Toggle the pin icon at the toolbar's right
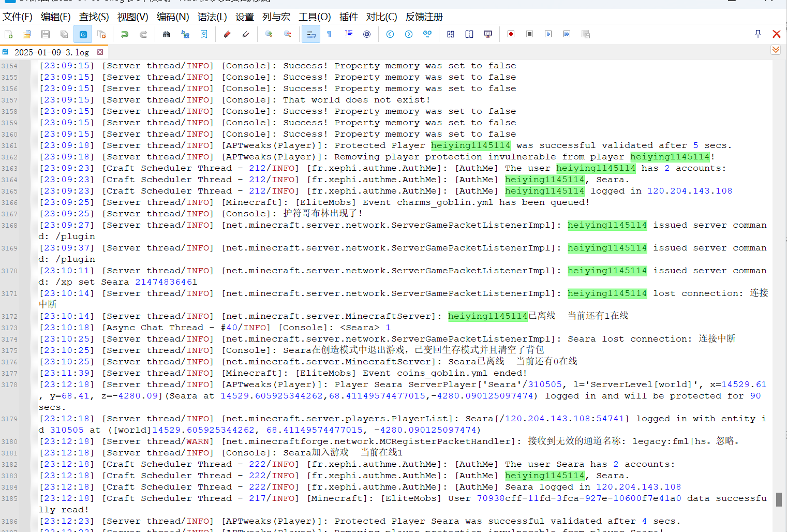 tap(758, 34)
